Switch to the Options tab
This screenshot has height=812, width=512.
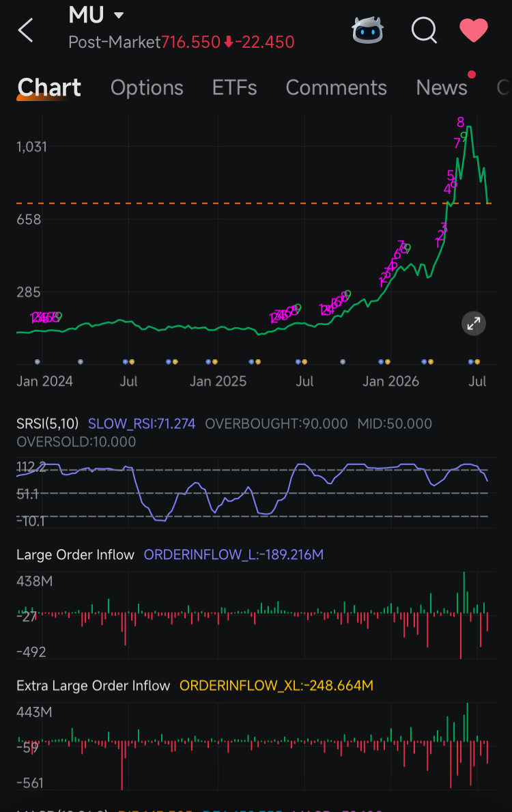[x=147, y=87]
